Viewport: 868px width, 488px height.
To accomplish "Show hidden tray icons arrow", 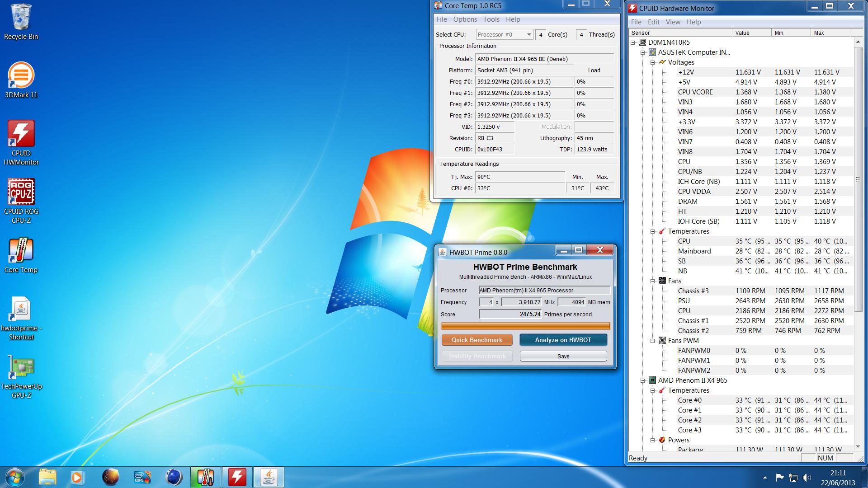I will 765,477.
